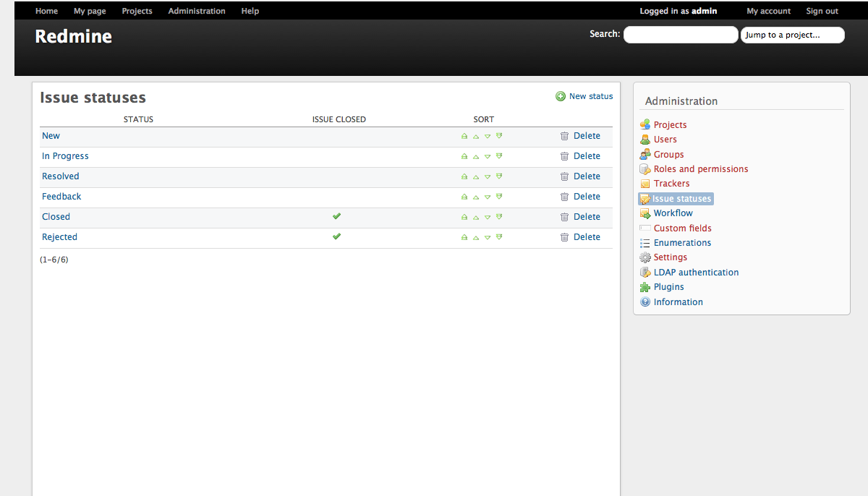Delete the Rejected status
Viewport: 868px width, 496px height.
point(580,237)
